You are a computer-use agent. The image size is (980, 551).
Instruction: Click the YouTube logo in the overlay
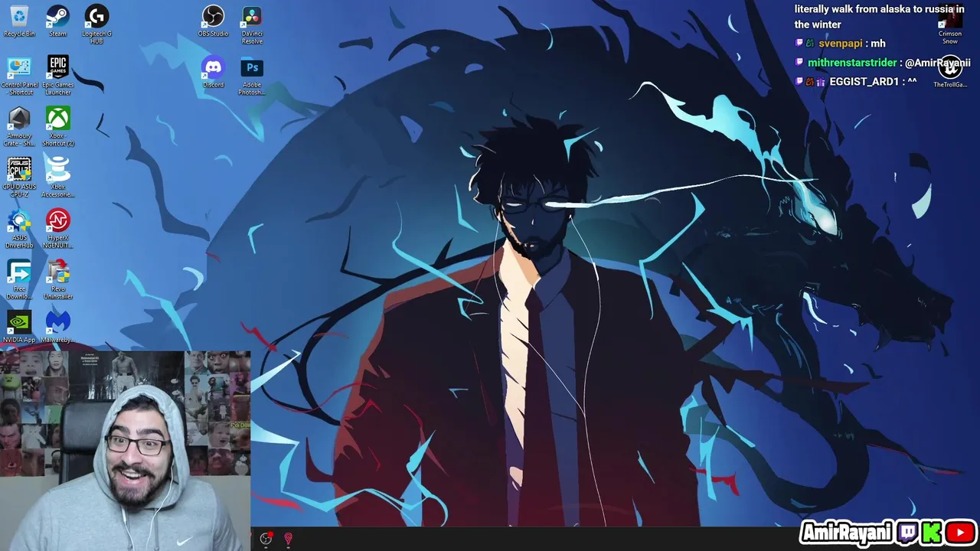pos(960,533)
